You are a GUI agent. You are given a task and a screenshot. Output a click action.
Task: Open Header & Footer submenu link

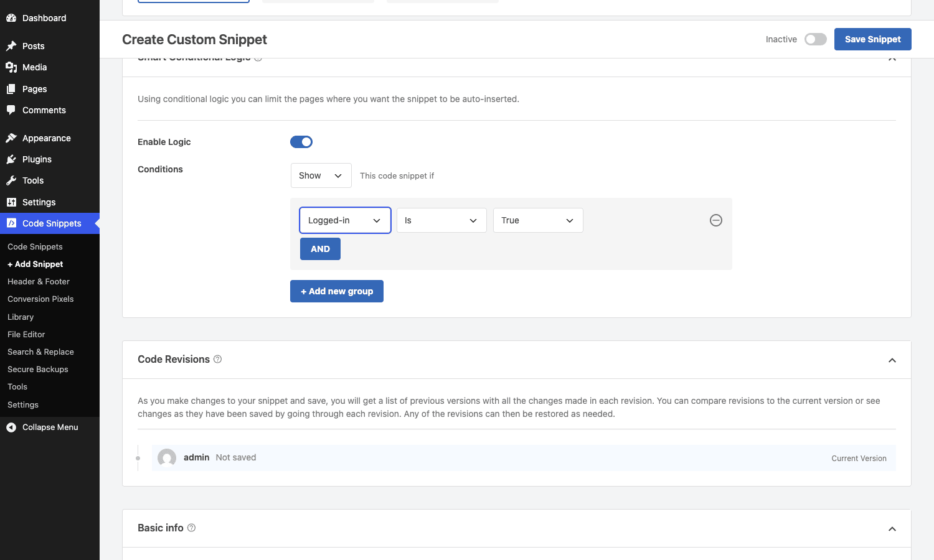pos(39,282)
